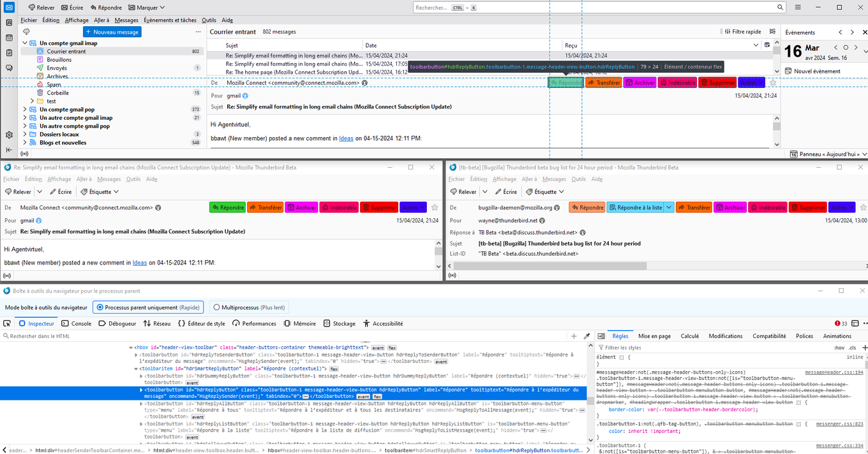
Task: Click the magenta Archiver button in main window
Action: point(640,83)
